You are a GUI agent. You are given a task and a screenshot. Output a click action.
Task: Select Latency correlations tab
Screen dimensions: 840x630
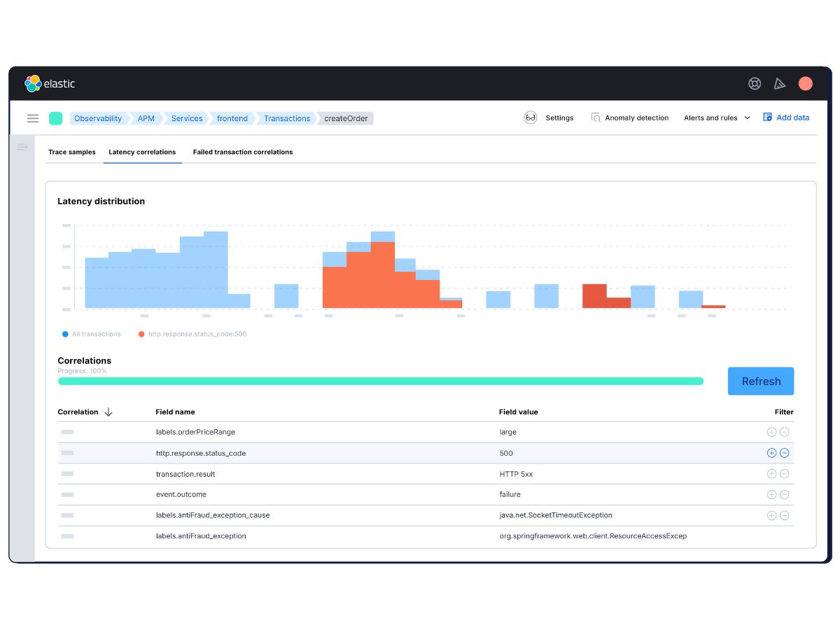coord(142,152)
